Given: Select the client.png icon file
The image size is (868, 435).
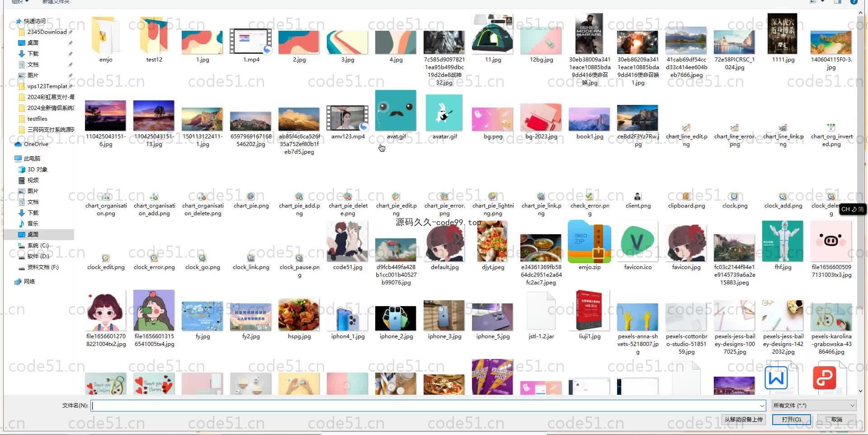Looking at the screenshot, I should coord(637,196).
